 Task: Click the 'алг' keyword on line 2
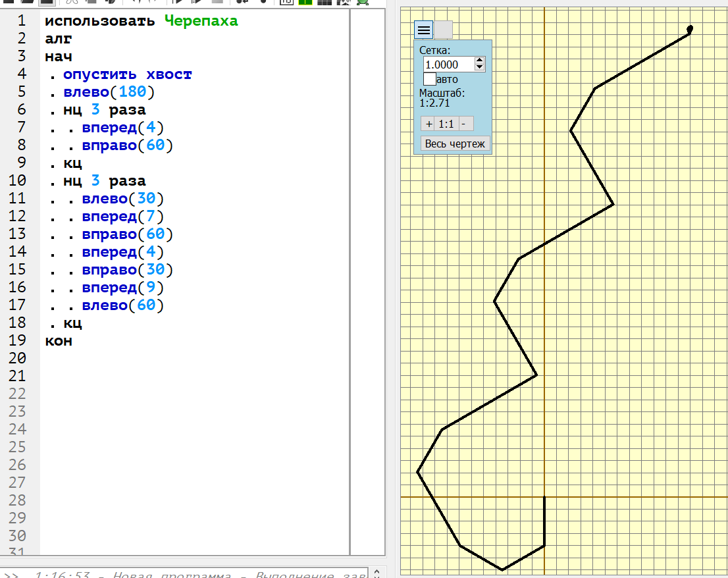point(59,39)
